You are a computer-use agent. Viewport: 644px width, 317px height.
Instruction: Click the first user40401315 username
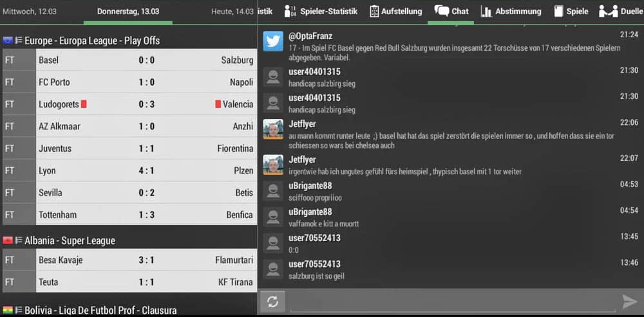point(314,72)
